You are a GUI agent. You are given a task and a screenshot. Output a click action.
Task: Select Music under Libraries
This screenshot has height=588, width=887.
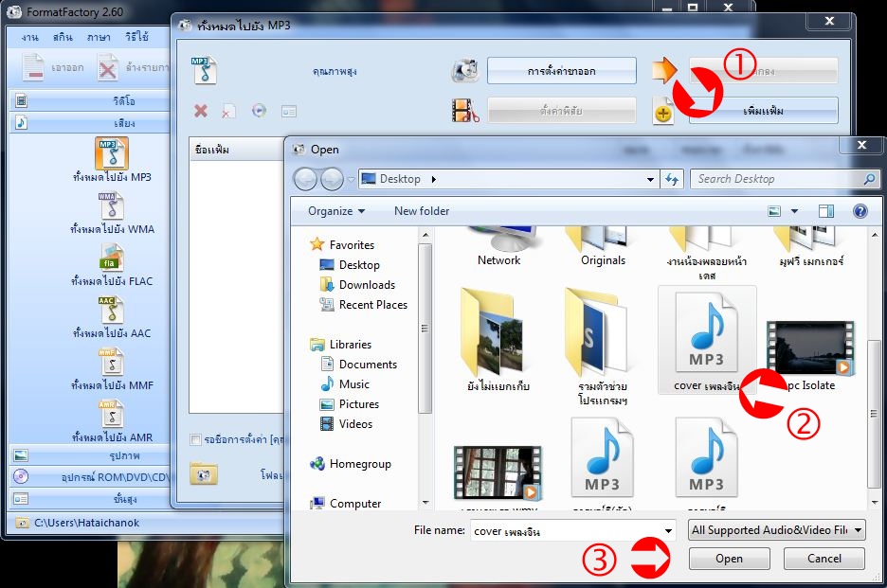(345, 384)
